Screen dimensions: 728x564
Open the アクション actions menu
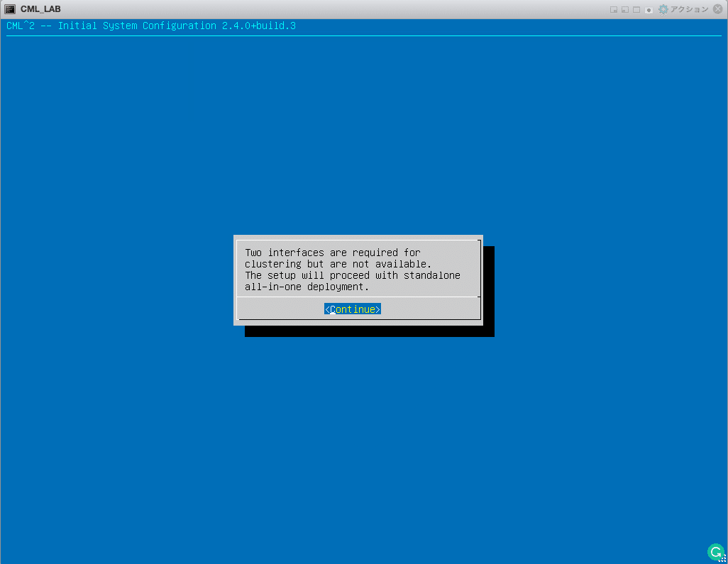[683, 9]
